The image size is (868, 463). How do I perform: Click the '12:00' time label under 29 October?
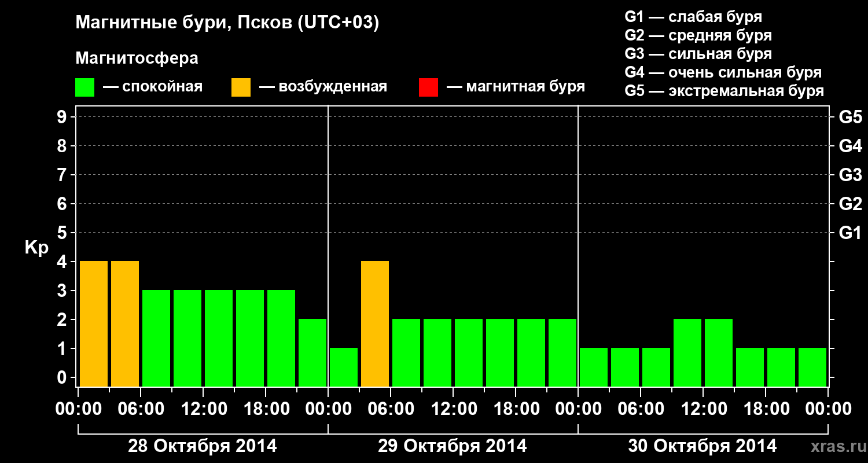[x=453, y=409]
